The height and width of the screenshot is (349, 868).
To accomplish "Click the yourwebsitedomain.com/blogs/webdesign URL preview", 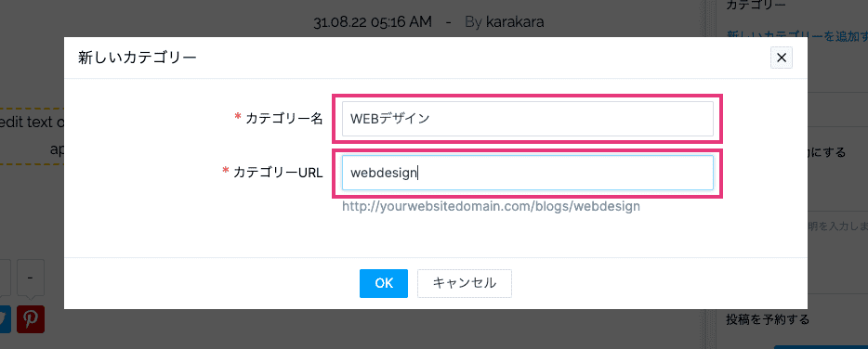I will coord(491,207).
